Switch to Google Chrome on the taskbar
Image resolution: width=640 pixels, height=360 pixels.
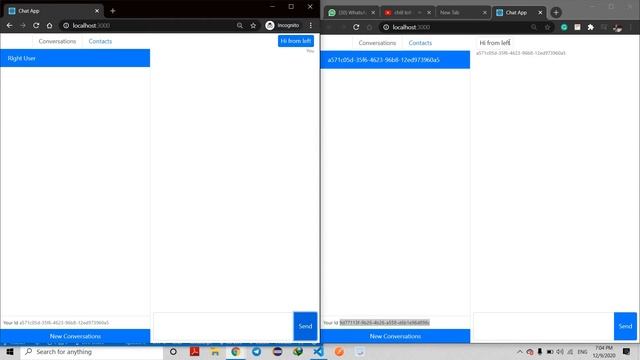(x=236, y=352)
